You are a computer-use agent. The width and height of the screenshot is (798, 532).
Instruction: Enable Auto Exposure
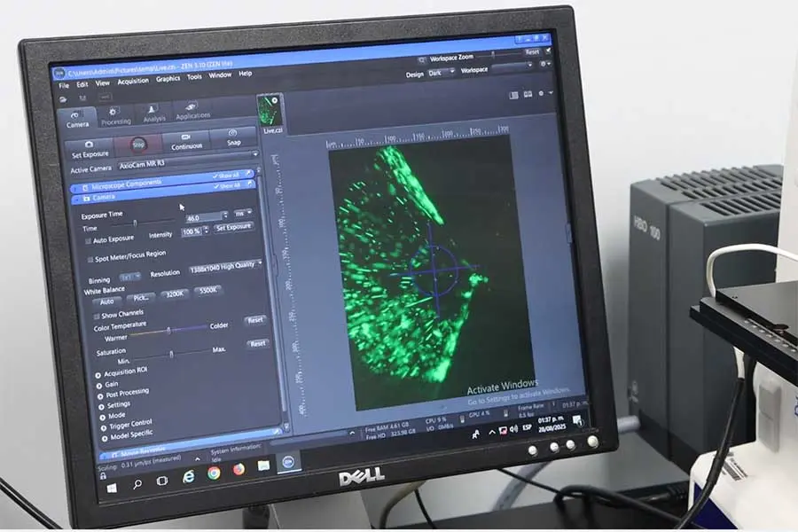click(87, 239)
